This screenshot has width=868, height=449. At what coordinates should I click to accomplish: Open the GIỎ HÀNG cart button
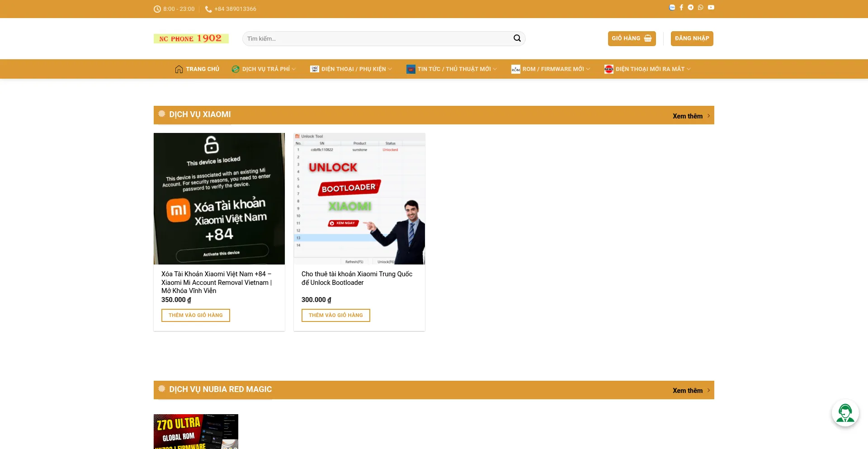(x=632, y=38)
